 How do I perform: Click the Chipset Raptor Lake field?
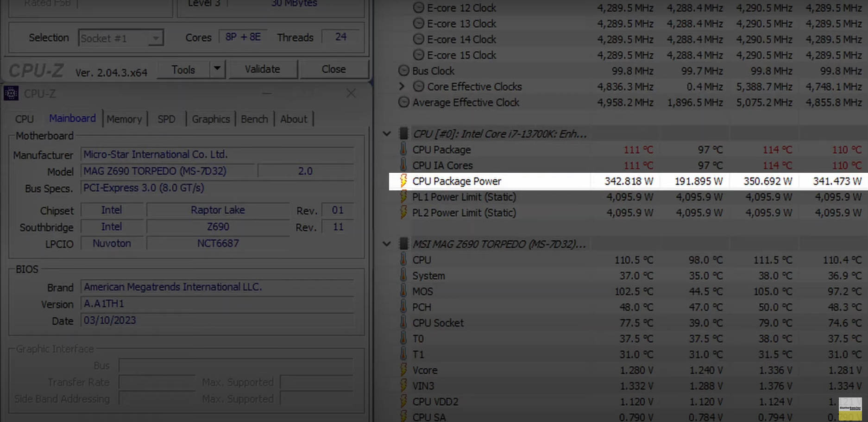pyautogui.click(x=218, y=210)
